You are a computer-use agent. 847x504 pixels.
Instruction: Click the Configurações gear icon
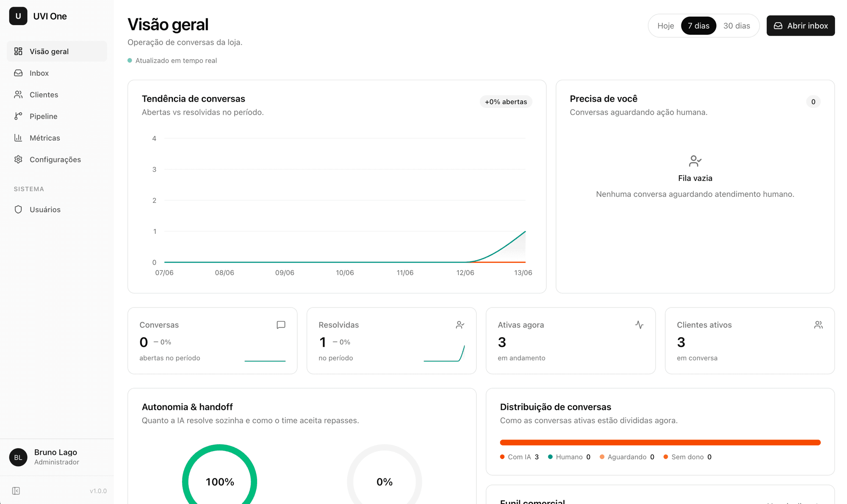(18, 159)
